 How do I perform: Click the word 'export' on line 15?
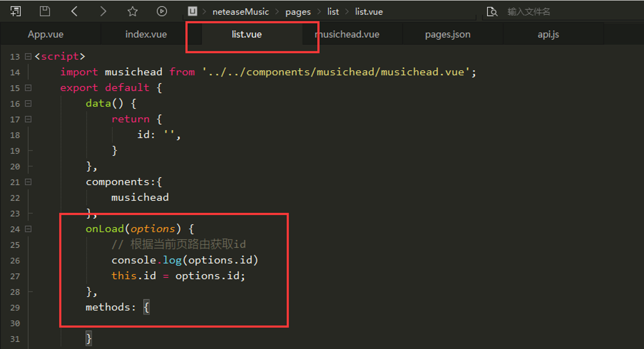click(x=79, y=88)
